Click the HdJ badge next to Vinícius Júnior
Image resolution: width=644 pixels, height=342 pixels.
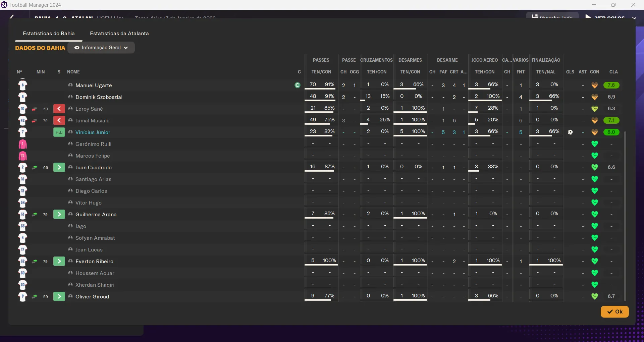[x=59, y=132]
